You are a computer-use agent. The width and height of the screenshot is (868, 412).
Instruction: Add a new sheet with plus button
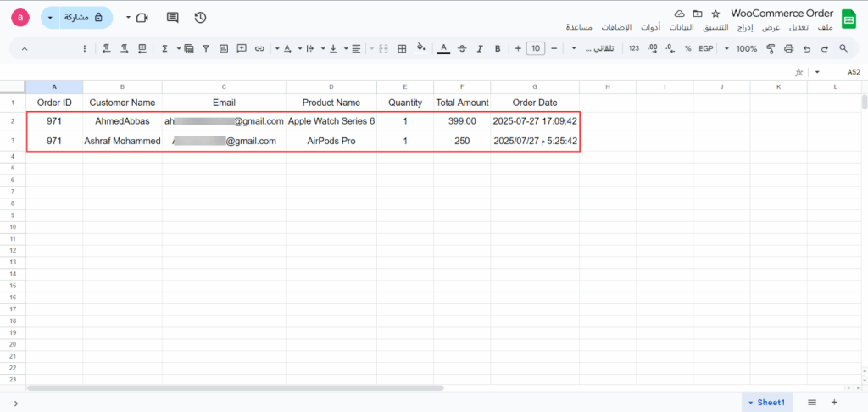pos(834,402)
